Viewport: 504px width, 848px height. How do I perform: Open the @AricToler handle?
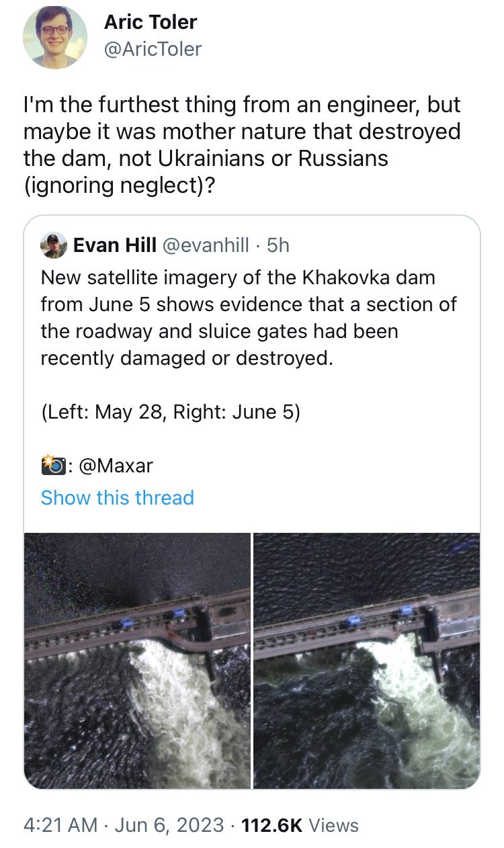(153, 49)
